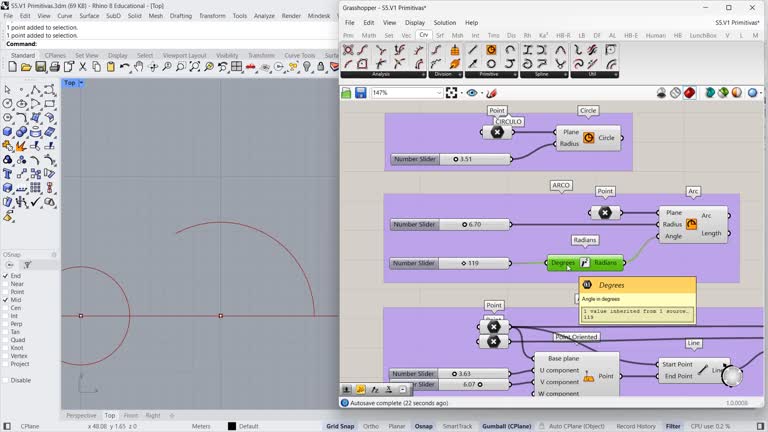Uncheck the Mid object snap
This screenshot has width=768, height=432.
tap(6, 300)
